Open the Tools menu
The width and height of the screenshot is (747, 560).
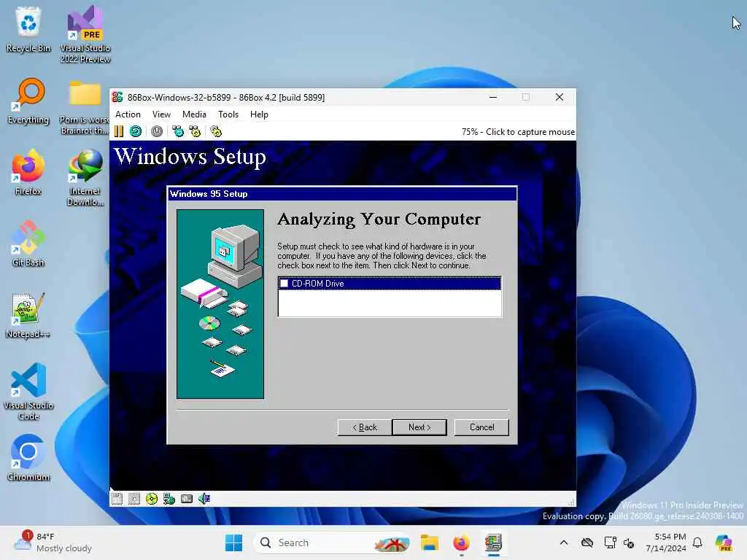(228, 114)
